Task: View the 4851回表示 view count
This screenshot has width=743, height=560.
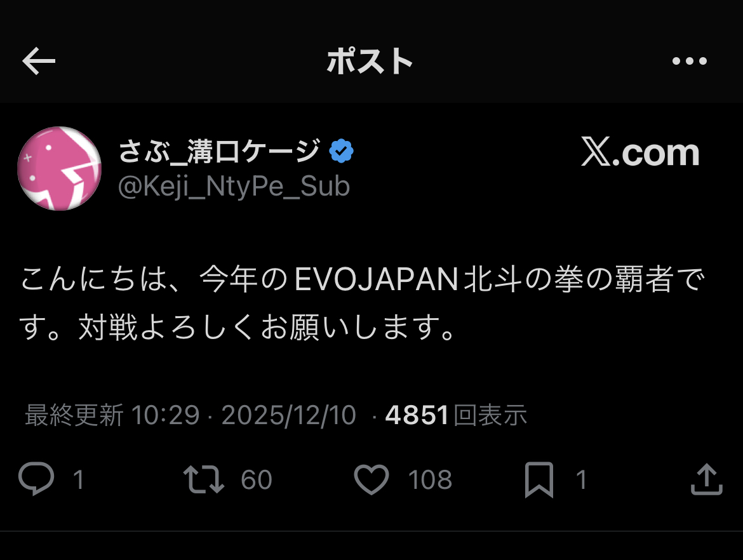Action: [456, 416]
